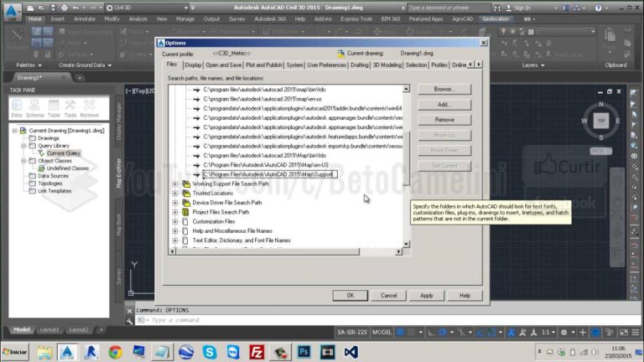Select Current Query in Map Explorer tree

click(63, 153)
